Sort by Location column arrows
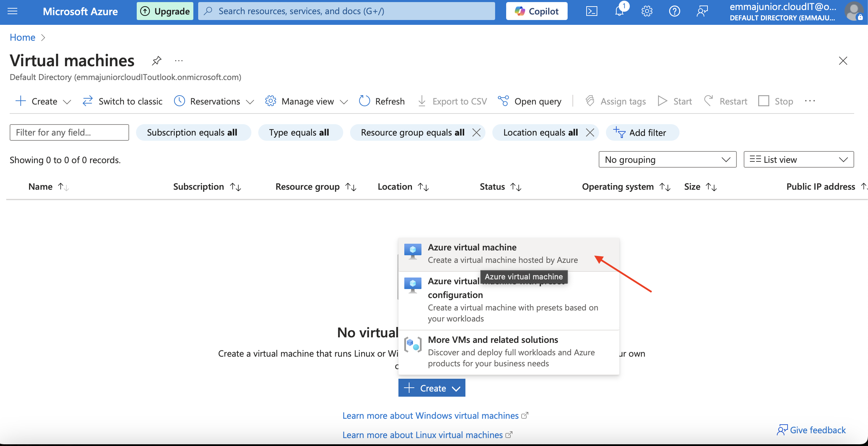Image resolution: width=868 pixels, height=446 pixels. (423, 187)
